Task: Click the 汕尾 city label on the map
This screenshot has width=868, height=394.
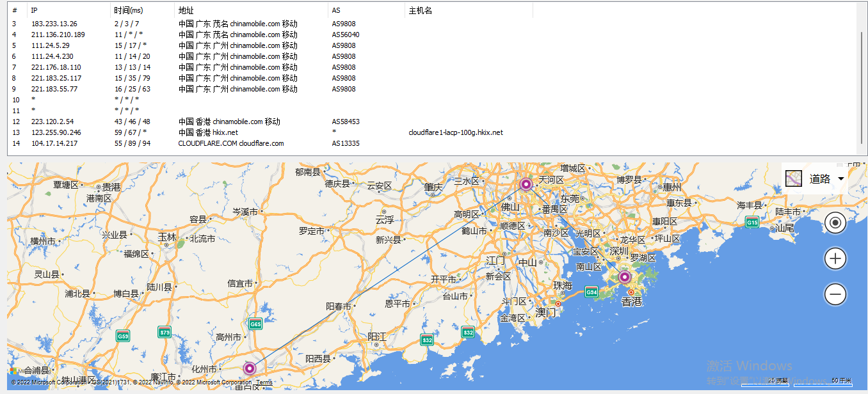Action: click(784, 228)
